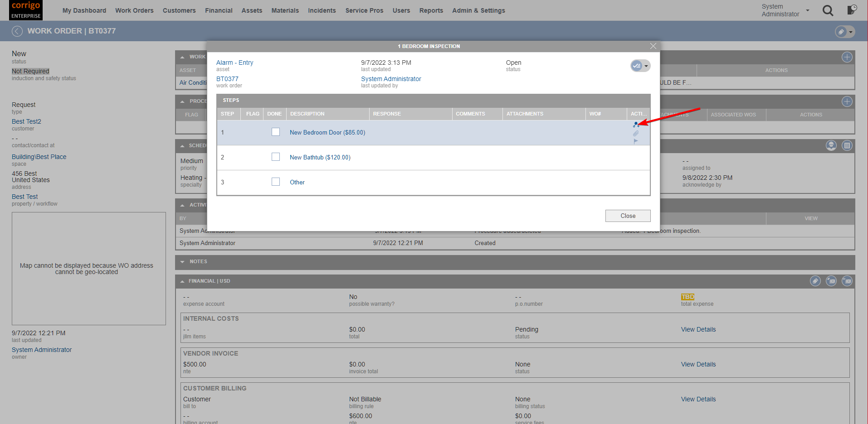Flag the New Bedroom Door step
The width and height of the screenshot is (868, 424).
click(x=636, y=141)
